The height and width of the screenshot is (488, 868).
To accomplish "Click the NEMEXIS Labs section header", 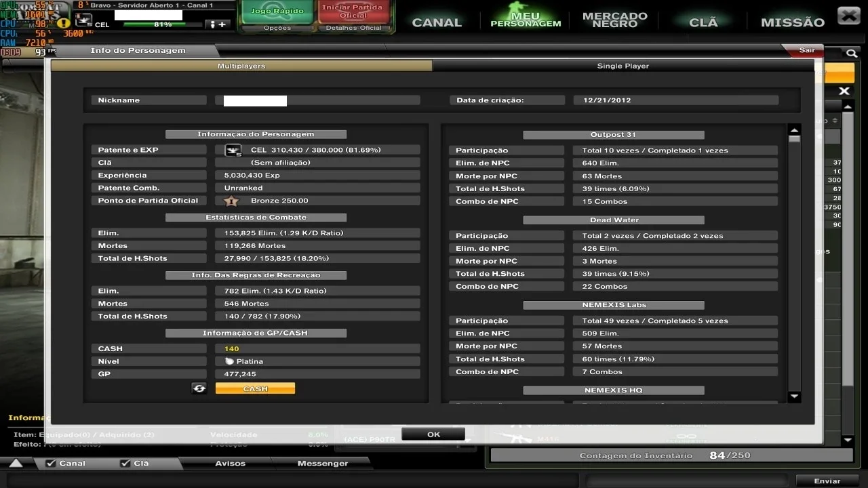I will coord(613,305).
